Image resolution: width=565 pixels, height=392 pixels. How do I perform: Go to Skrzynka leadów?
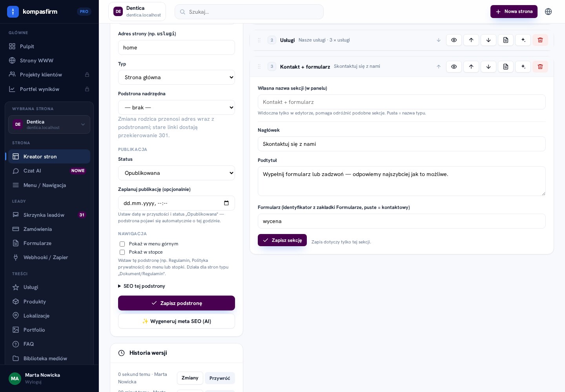coord(49,215)
